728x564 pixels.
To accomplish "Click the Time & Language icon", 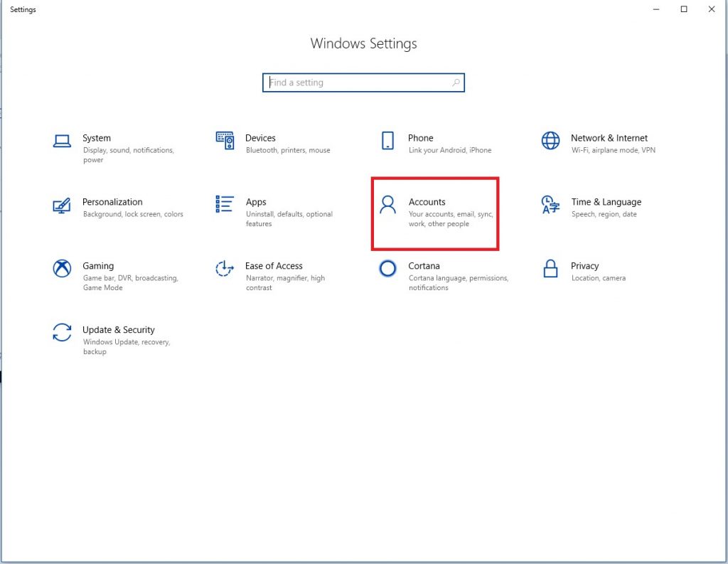I will pos(551,204).
